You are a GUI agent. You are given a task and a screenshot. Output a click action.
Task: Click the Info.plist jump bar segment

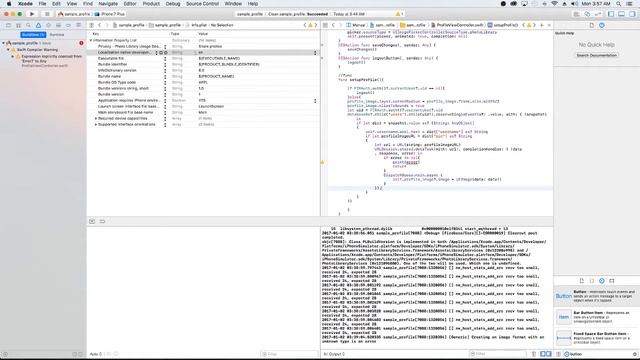point(196,25)
